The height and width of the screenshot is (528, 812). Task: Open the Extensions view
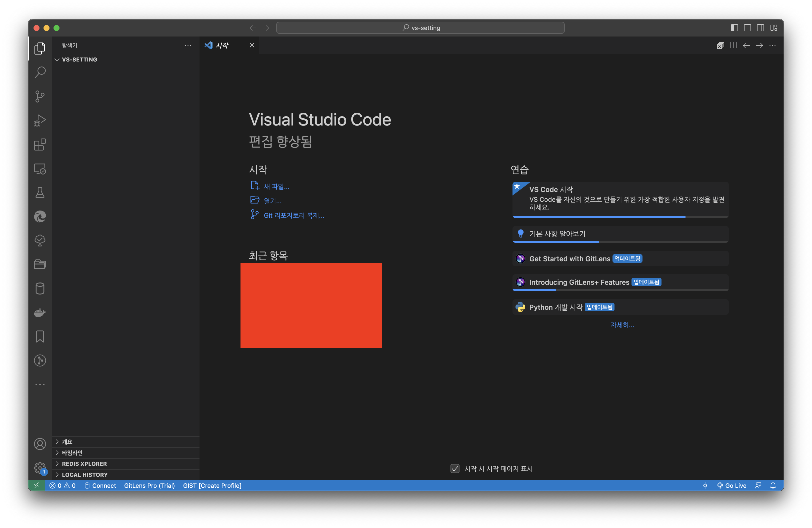(x=40, y=144)
